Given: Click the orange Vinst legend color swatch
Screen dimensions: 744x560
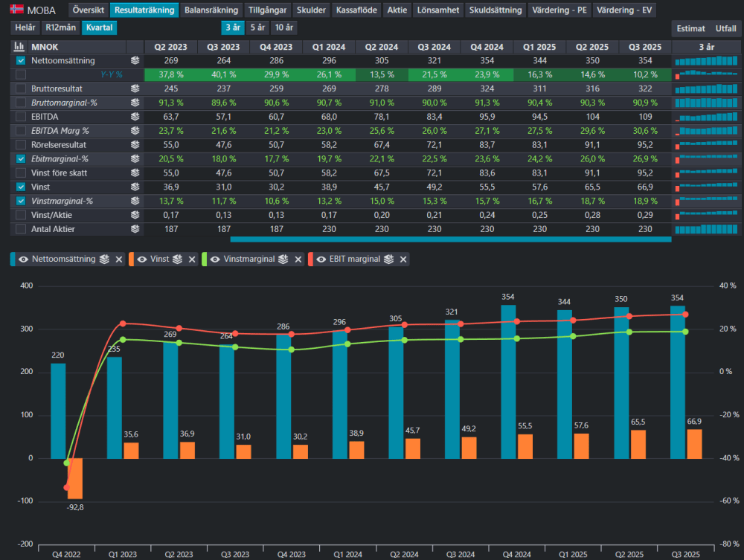Looking at the screenshot, I should coord(132,260).
